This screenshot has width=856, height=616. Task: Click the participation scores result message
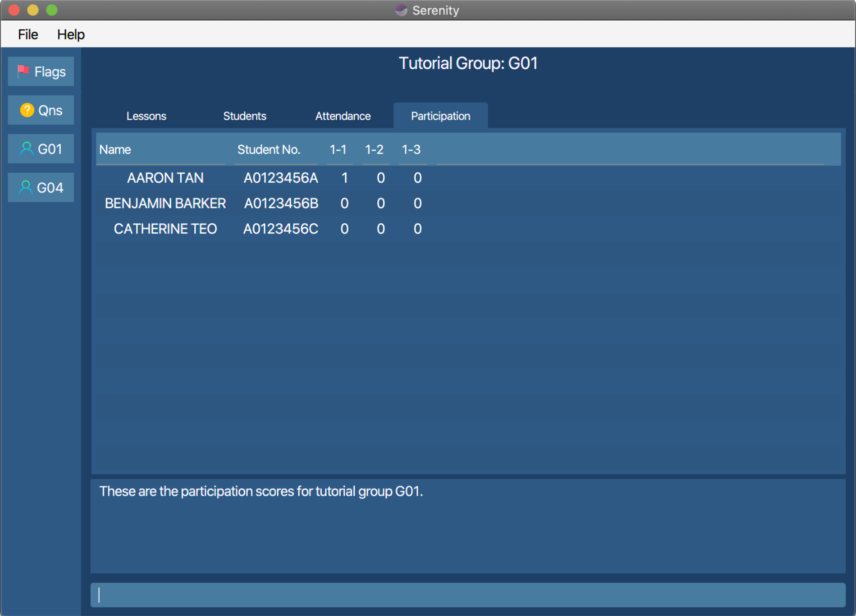pyautogui.click(x=261, y=491)
